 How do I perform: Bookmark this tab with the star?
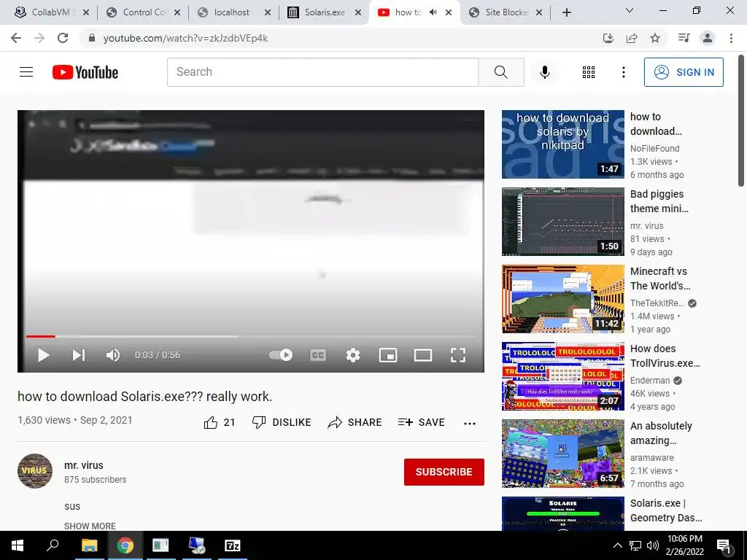(x=655, y=38)
